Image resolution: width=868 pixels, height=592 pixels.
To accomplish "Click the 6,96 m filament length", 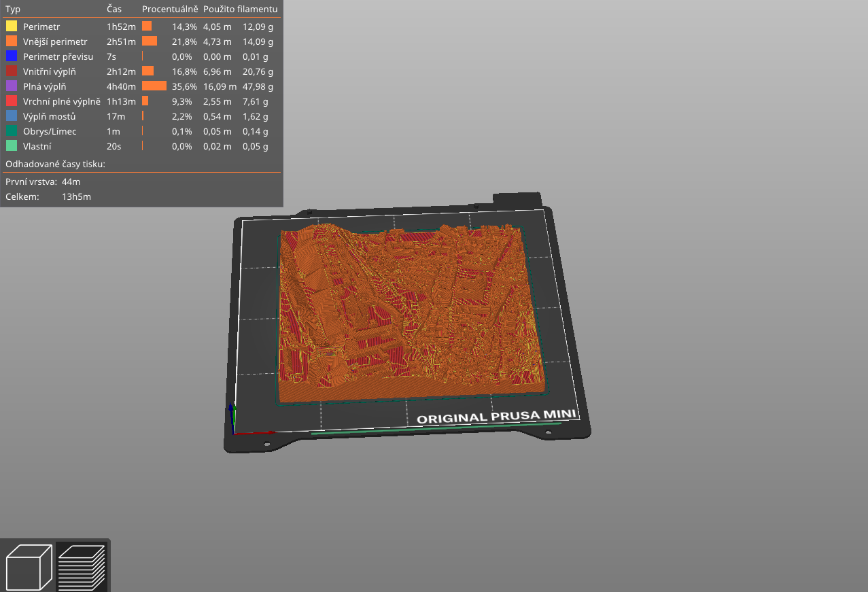I will tap(218, 71).
